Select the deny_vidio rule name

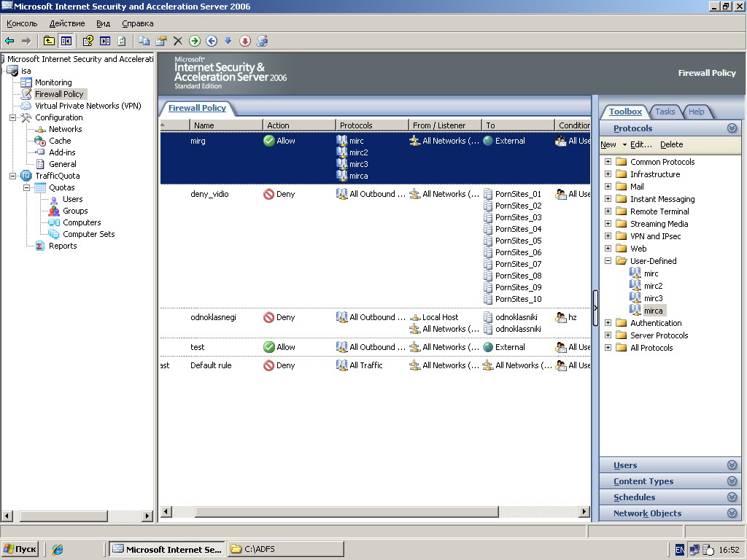coord(209,194)
